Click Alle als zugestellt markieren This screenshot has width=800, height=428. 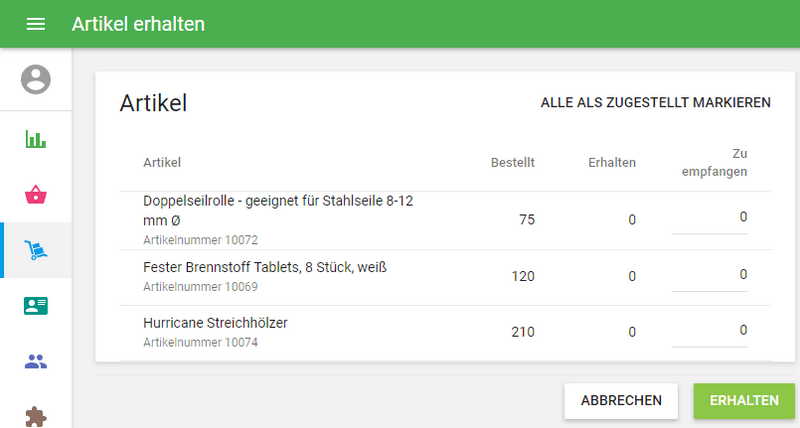tap(655, 103)
